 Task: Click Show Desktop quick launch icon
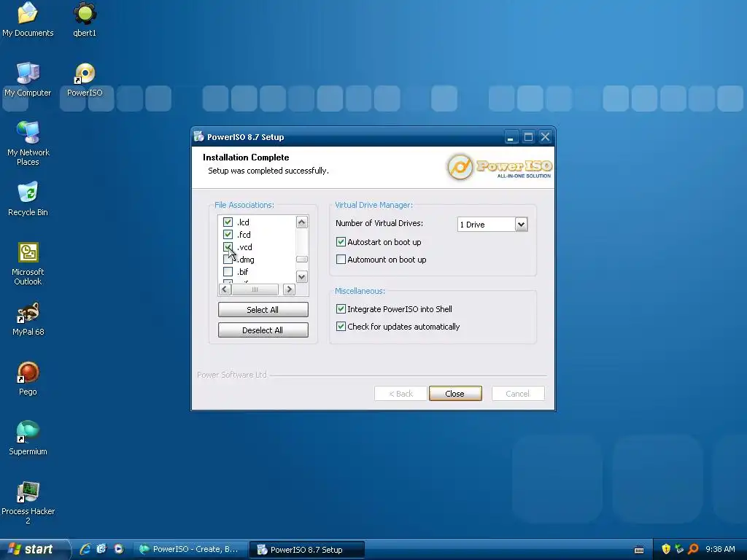click(x=101, y=549)
